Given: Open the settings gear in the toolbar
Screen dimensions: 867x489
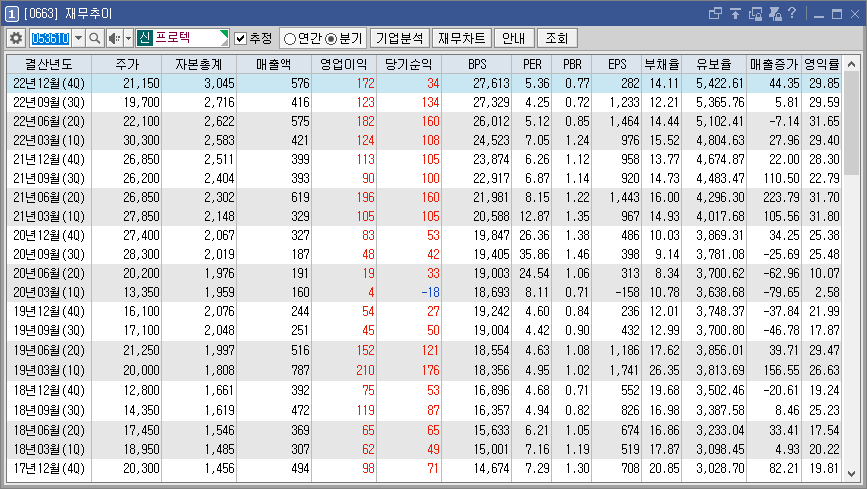Looking at the screenshot, I should 16,38.
